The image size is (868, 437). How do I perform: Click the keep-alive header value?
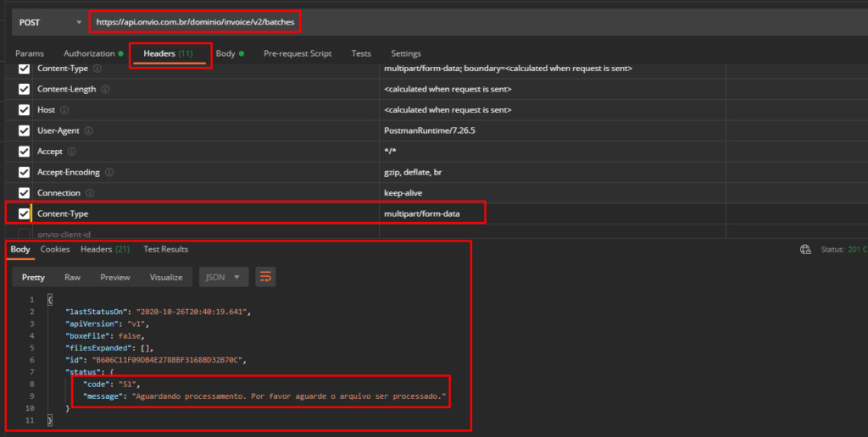(552, 193)
